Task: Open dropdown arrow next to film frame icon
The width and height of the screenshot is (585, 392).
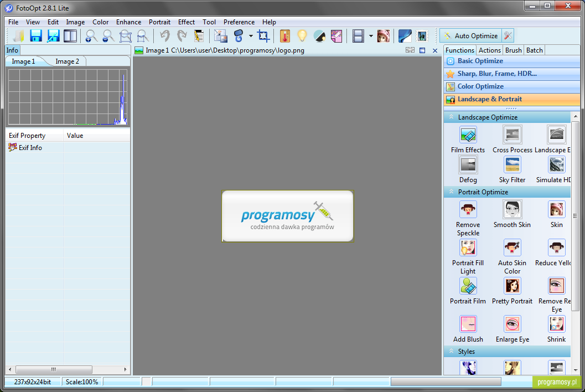Action: click(x=371, y=36)
